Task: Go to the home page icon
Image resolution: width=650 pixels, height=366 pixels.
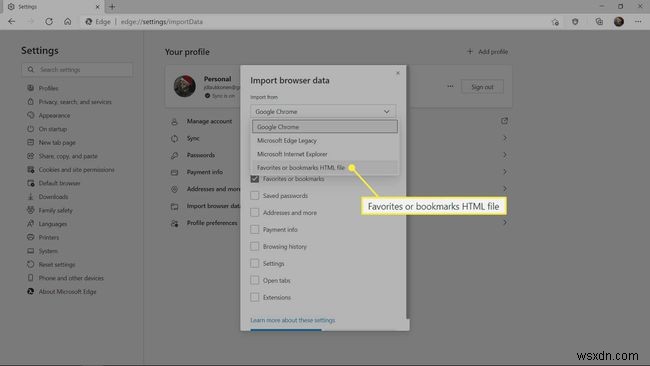Action: 68,22
